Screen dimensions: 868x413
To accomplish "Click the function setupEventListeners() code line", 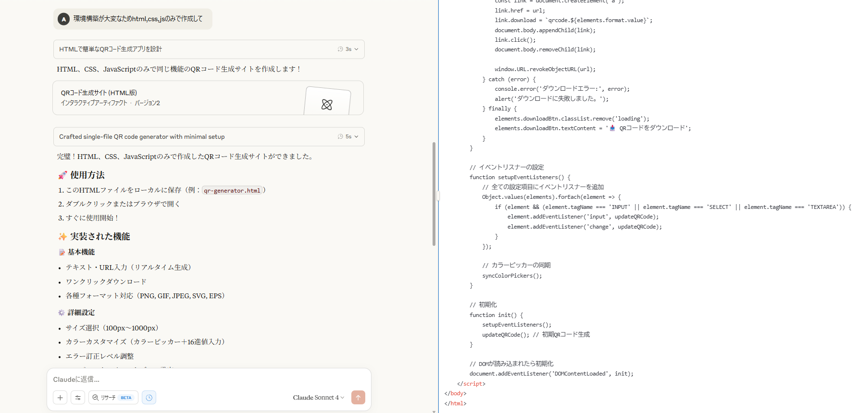I will click(x=520, y=177).
